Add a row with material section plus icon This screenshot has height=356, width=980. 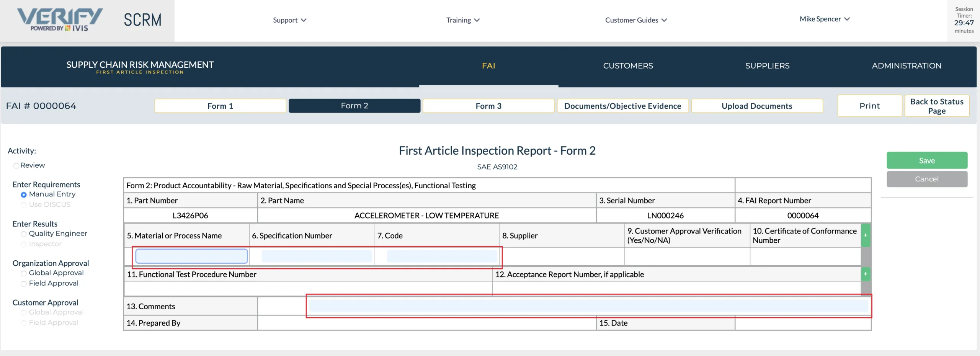(865, 235)
